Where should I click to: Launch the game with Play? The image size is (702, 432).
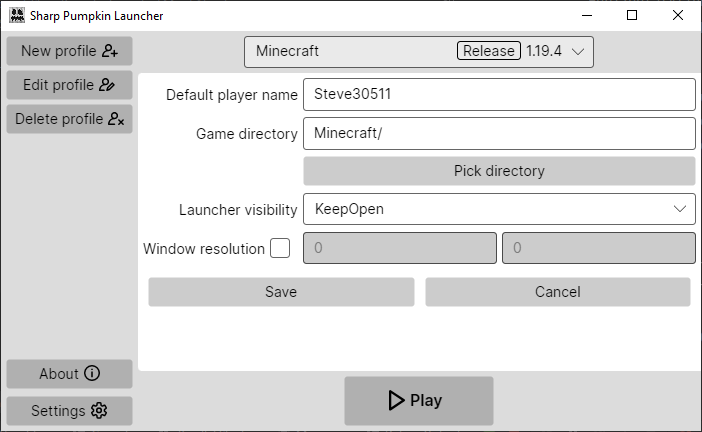pos(419,400)
